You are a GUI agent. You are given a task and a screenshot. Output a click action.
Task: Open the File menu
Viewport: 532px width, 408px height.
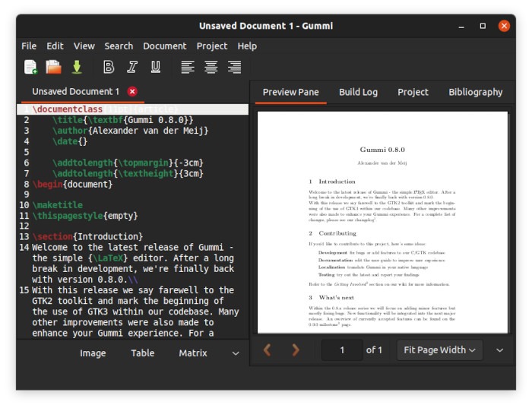(x=29, y=46)
